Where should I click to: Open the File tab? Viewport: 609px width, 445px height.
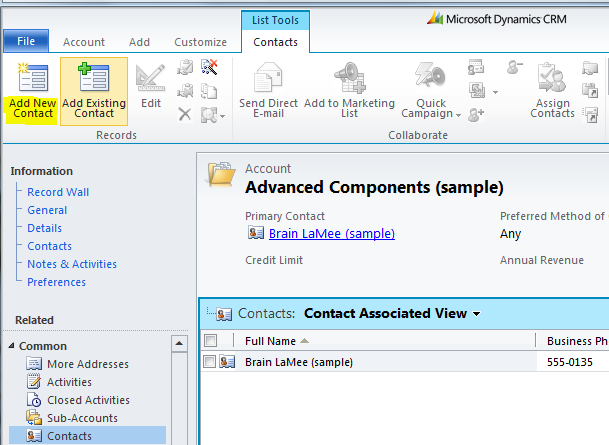point(26,41)
